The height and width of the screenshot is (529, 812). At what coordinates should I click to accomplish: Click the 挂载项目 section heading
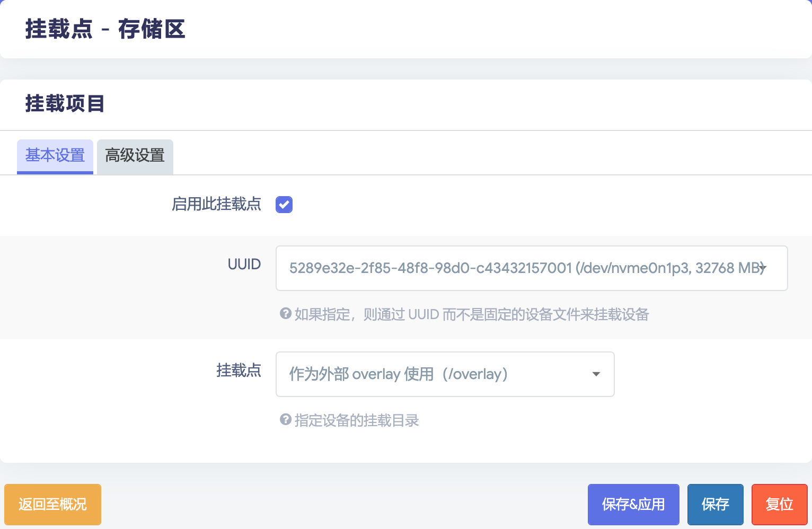(65, 103)
